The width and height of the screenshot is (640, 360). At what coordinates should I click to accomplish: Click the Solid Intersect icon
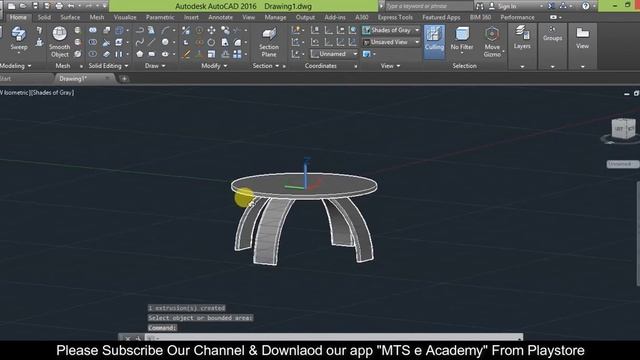(93, 54)
